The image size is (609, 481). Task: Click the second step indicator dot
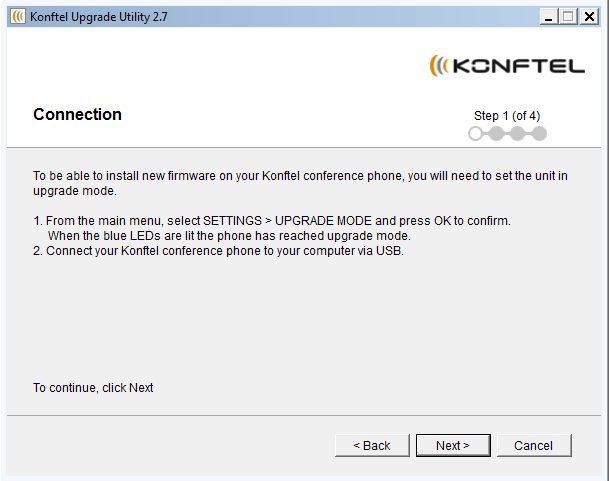tap(496, 134)
